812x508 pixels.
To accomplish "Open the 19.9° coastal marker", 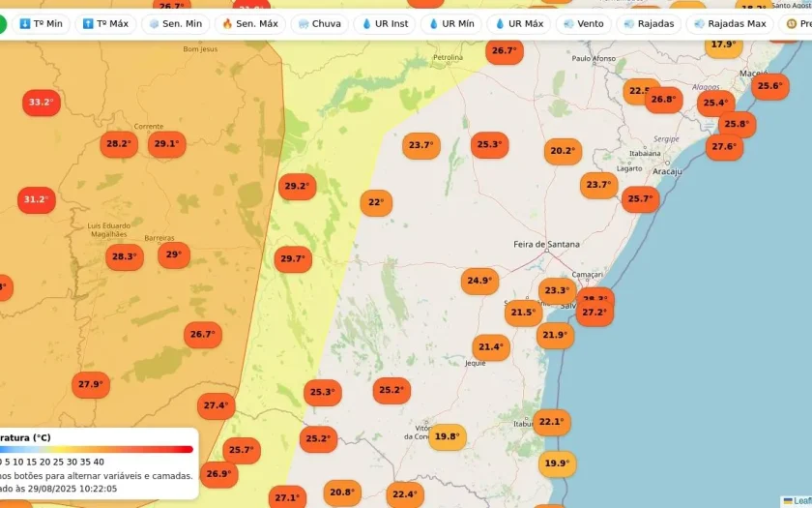I will [557, 463].
